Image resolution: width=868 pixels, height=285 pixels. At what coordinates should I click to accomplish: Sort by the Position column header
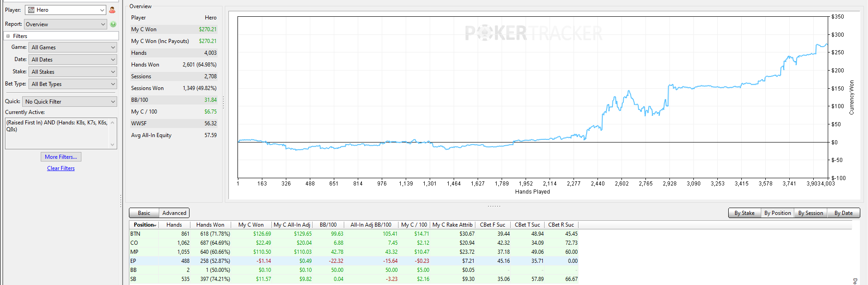coord(144,225)
